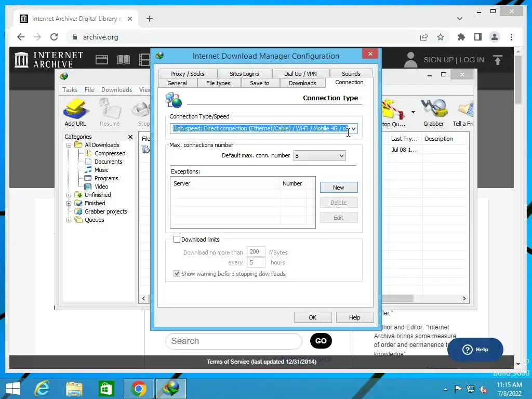Select Compressed category in IDM tree
This screenshot has height=399, width=532.
(110, 153)
